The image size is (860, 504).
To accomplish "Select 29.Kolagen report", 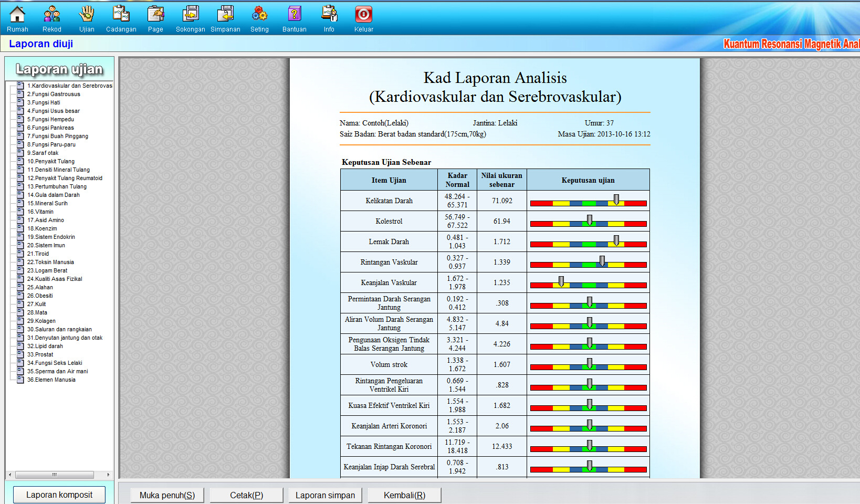I will pos(41,321).
